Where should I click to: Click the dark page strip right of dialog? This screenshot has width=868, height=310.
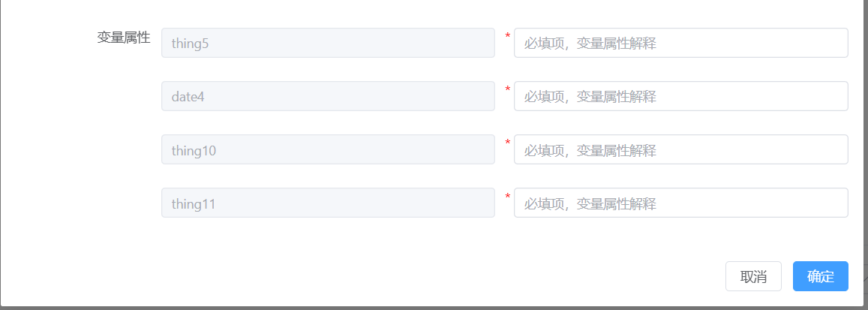pos(865,155)
